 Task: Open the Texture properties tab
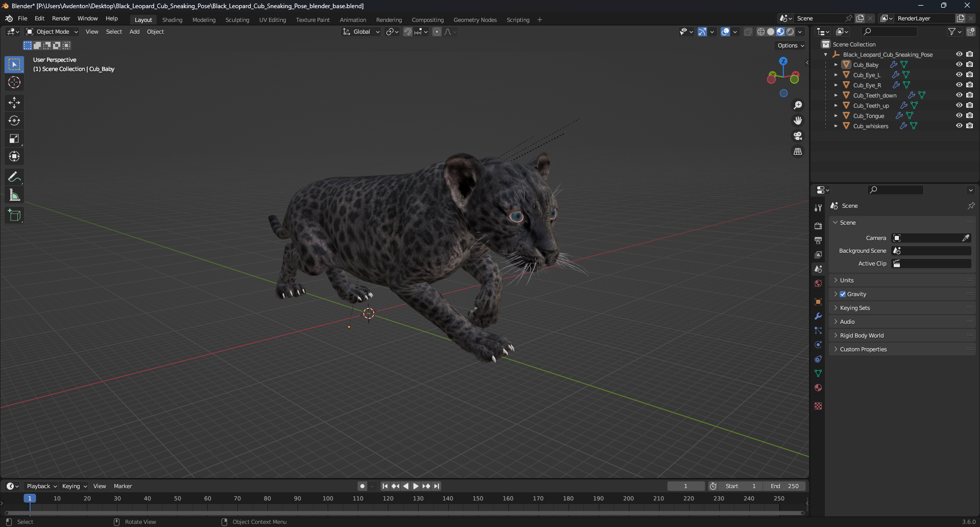coord(818,406)
